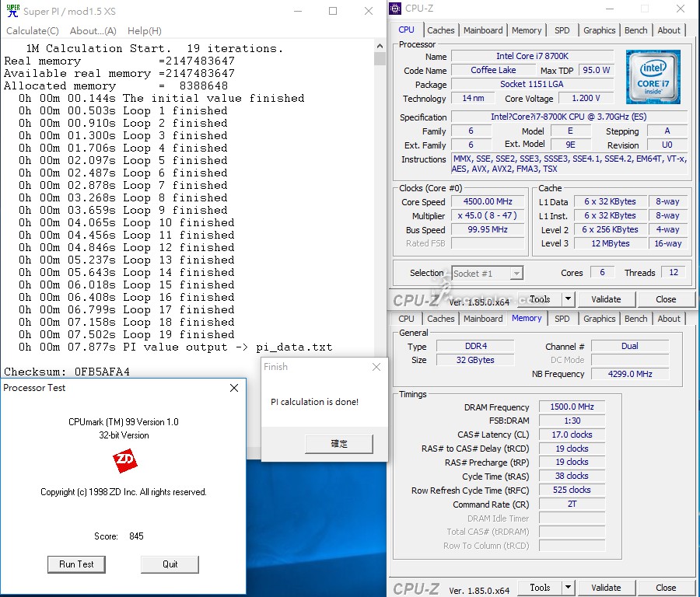
Task: Confirm the Finish dialog with 確定 button
Action: click(339, 444)
